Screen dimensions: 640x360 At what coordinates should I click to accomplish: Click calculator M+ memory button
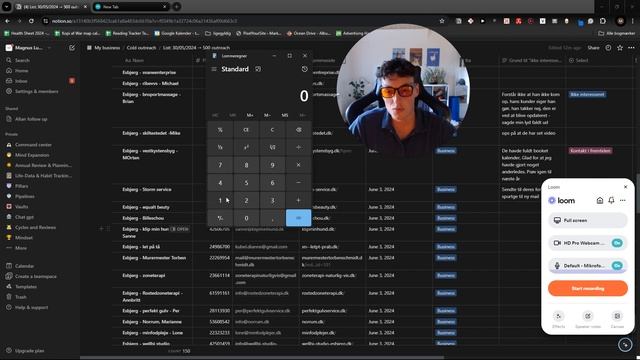(250, 116)
